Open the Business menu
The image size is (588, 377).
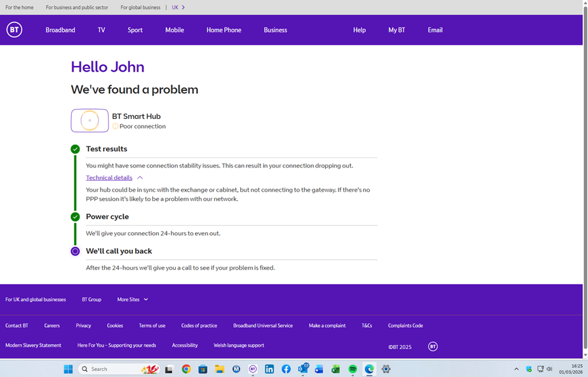pos(275,30)
